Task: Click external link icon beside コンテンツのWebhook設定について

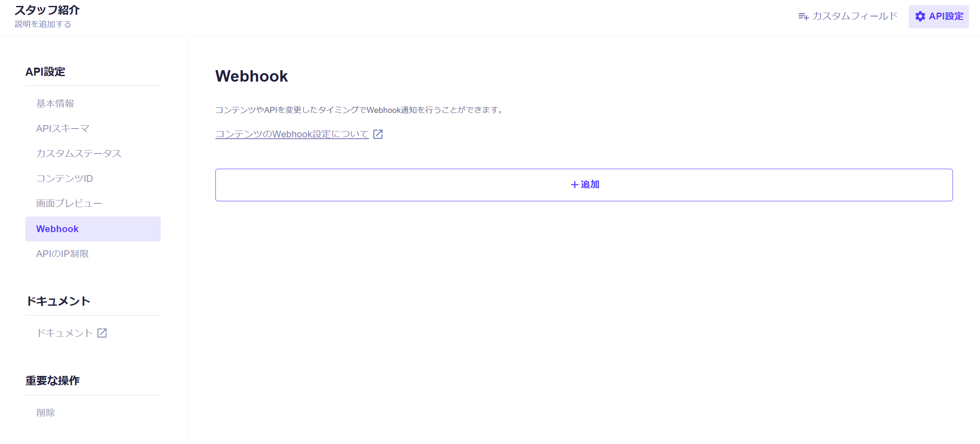Action: (x=378, y=134)
